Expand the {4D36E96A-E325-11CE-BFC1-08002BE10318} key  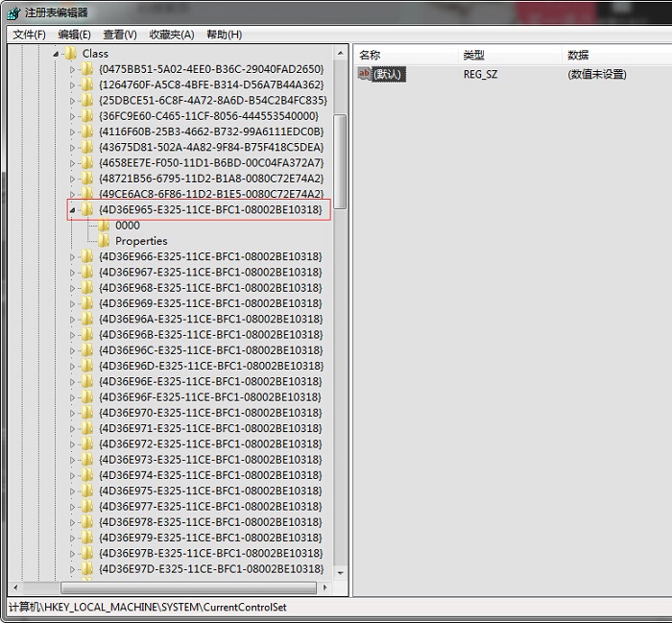[72, 320]
